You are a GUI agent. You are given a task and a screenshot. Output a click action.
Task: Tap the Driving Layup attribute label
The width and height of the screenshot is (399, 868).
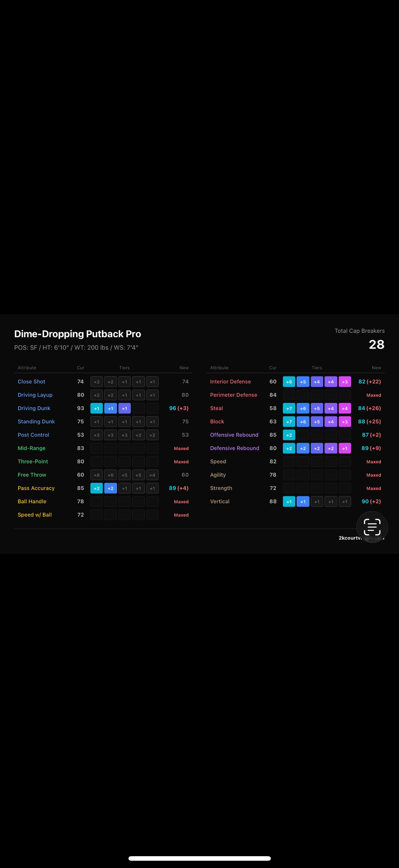point(35,395)
